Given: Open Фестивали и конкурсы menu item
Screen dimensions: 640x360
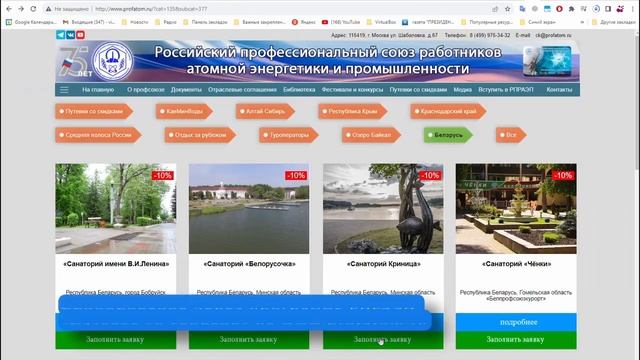Looking at the screenshot, I should [352, 89].
